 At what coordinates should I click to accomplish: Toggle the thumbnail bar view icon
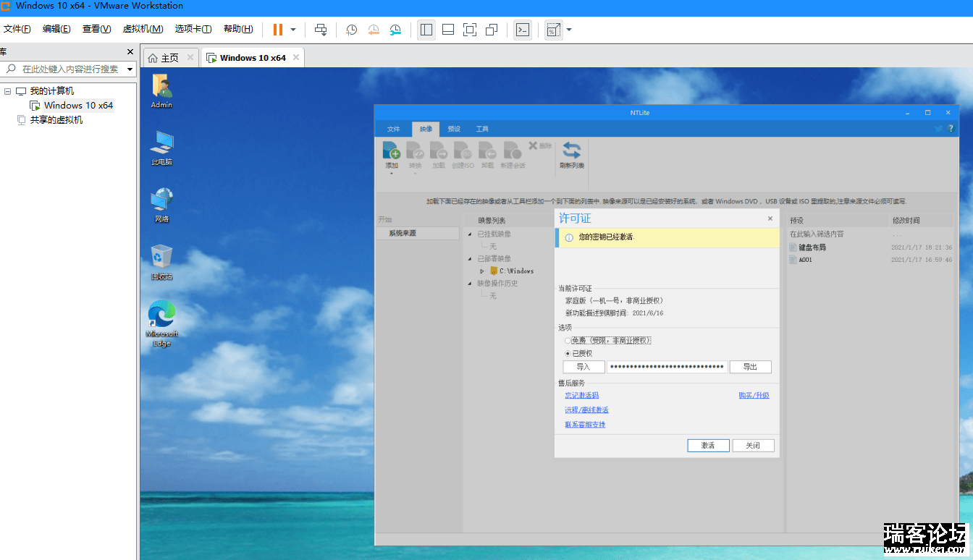pos(448,30)
